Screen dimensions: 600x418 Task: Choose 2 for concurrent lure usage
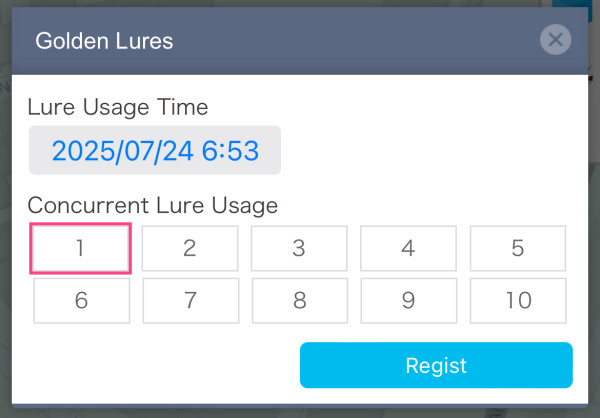pos(190,248)
